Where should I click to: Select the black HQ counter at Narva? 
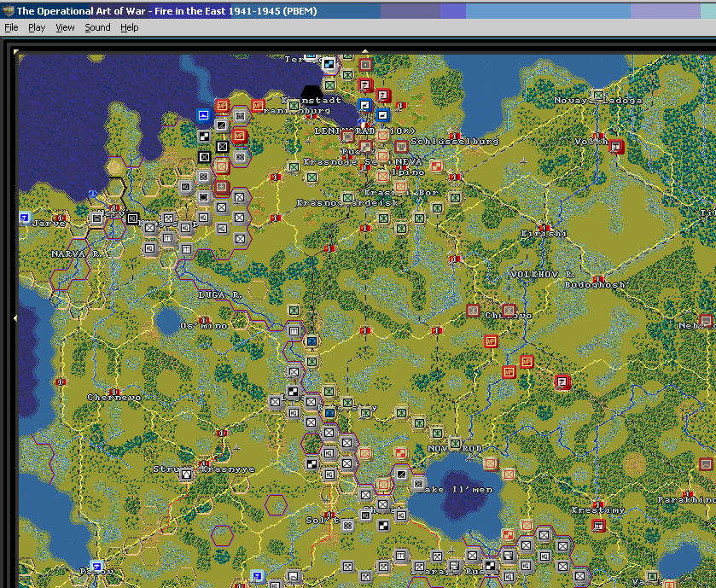tap(132, 218)
